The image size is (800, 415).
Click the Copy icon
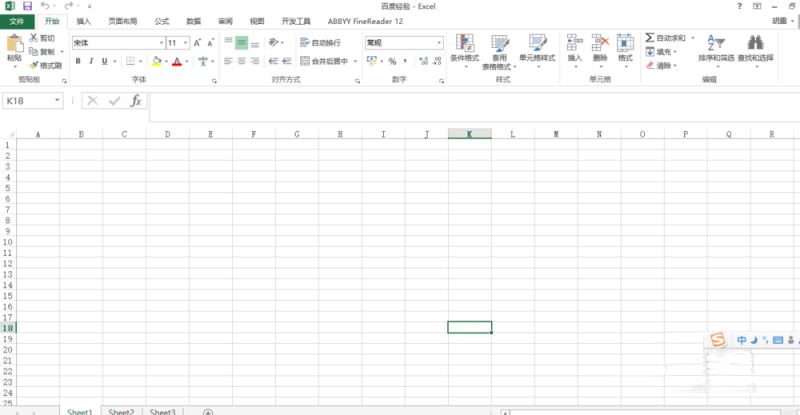pos(34,52)
